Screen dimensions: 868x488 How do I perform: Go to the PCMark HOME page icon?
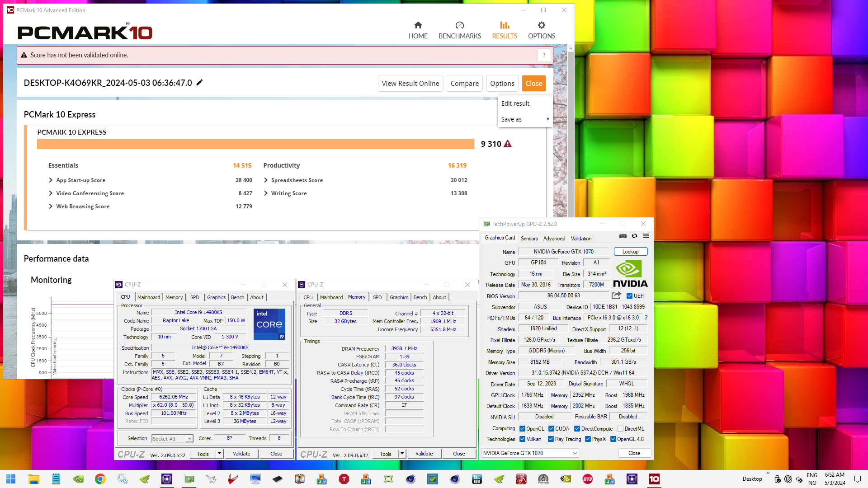point(418,25)
